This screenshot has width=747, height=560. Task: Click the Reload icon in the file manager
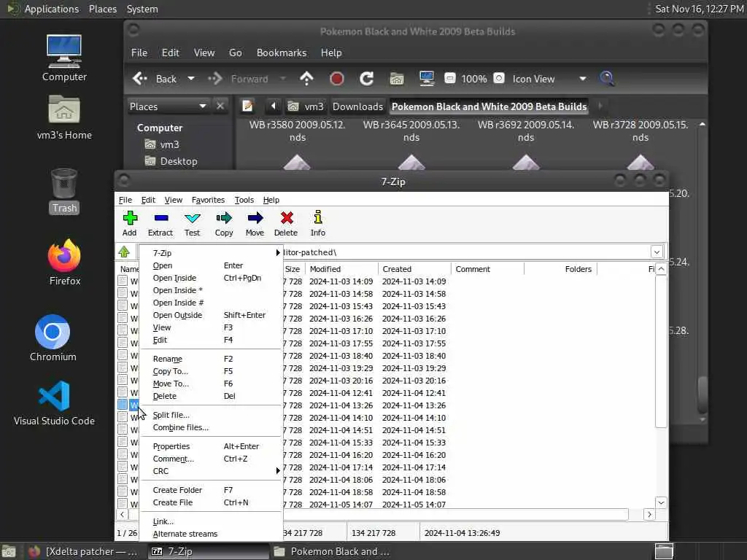(x=366, y=79)
